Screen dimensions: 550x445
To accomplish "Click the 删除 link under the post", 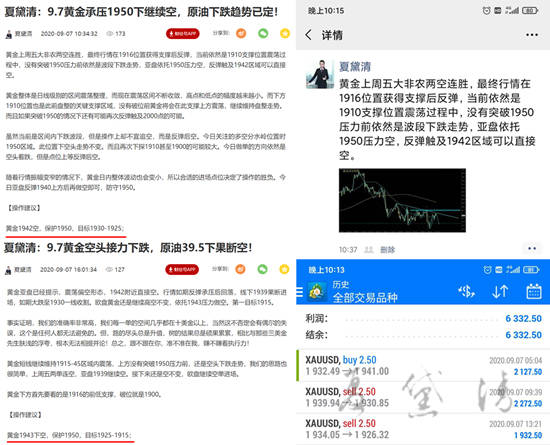I will tap(388, 250).
